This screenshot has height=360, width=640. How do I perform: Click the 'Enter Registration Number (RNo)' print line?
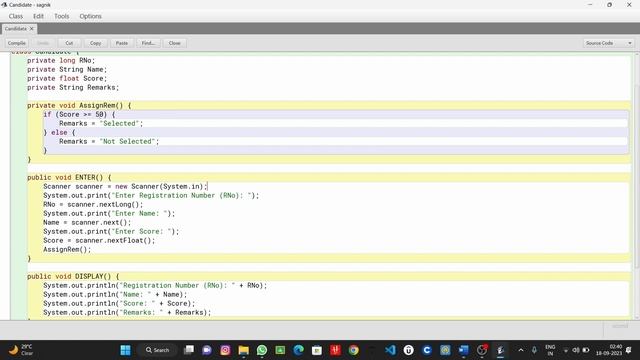coord(151,195)
